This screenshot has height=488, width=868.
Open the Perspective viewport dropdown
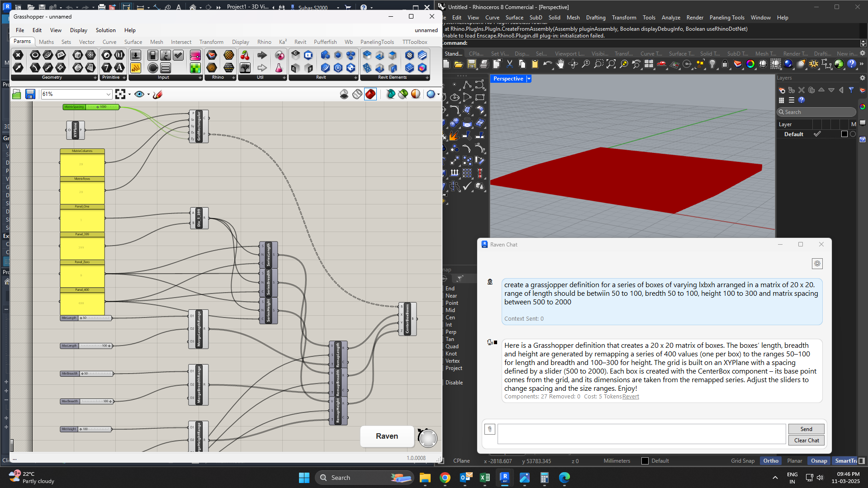[529, 79]
